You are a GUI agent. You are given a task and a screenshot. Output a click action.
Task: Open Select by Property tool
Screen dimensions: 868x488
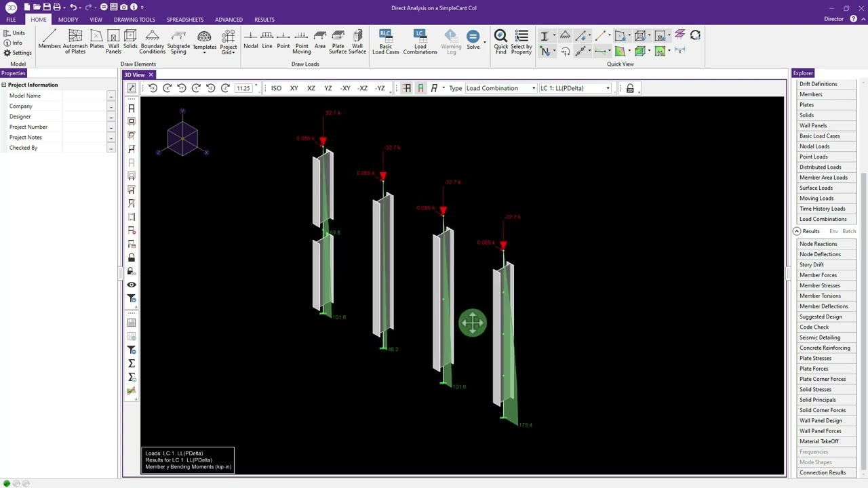521,41
